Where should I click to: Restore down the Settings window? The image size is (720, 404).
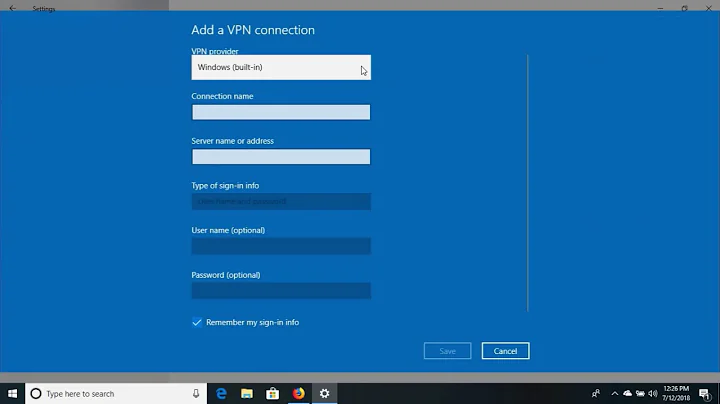pyautogui.click(x=684, y=8)
